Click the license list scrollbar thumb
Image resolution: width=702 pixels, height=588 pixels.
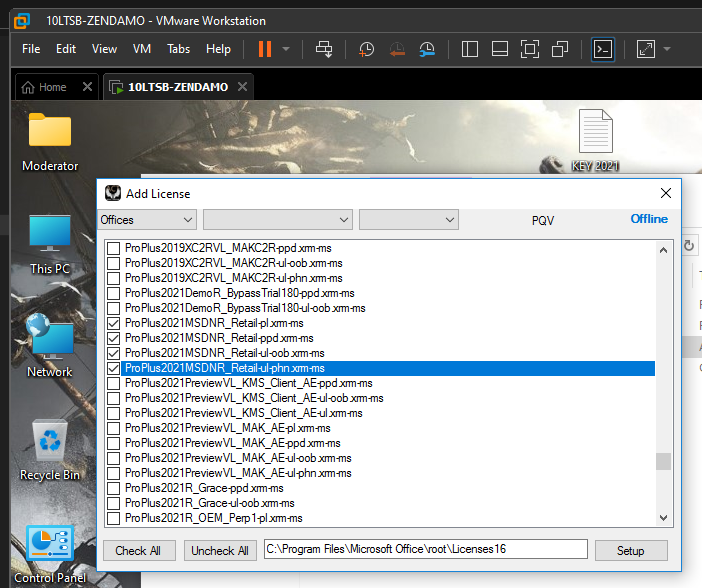[663, 461]
